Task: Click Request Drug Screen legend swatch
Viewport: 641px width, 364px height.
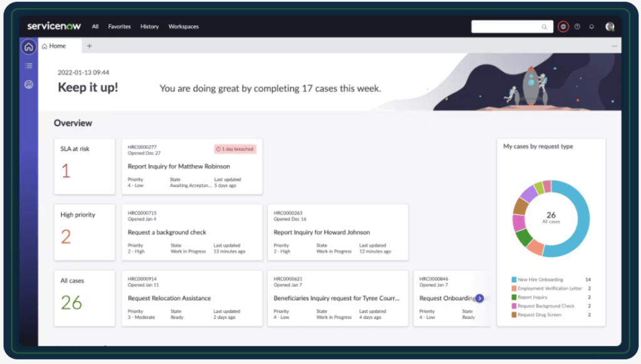Action: (514, 315)
